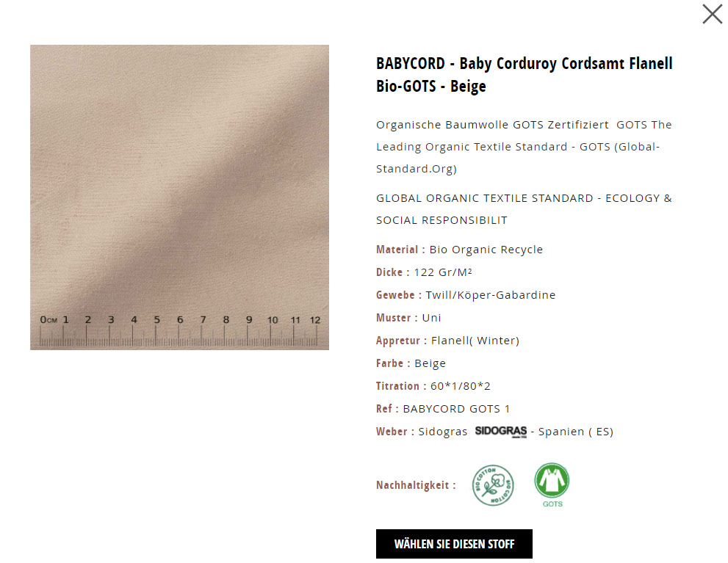The height and width of the screenshot is (563, 728).
Task: Click the Spanien ( ES) origin text
Action: (x=576, y=432)
